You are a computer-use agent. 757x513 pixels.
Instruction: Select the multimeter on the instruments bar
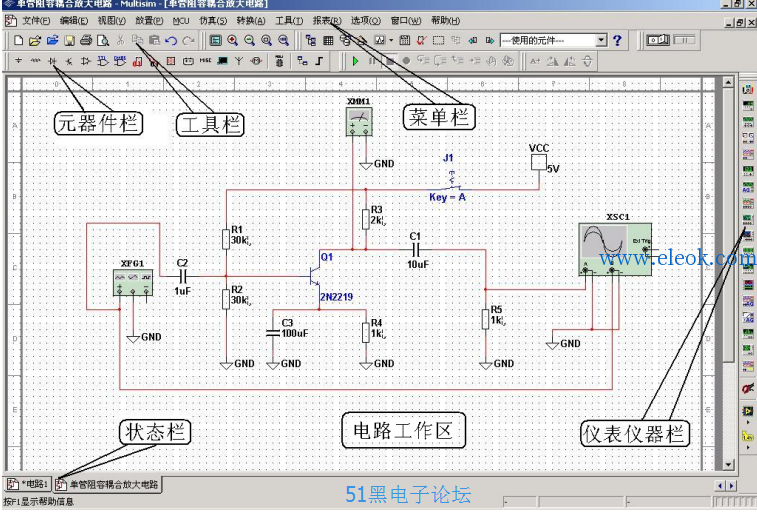coord(748,89)
